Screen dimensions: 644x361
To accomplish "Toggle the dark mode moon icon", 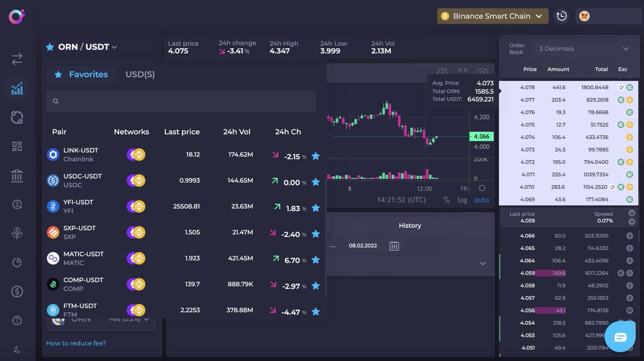I will pyautogui.click(x=17, y=350).
